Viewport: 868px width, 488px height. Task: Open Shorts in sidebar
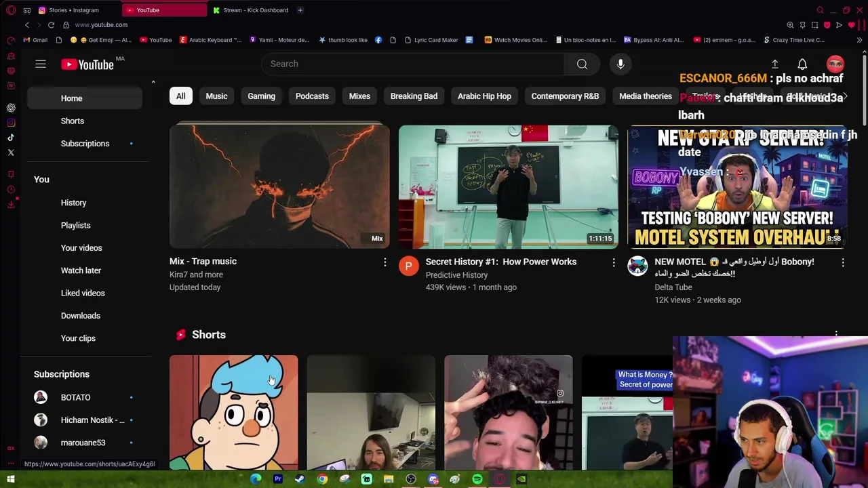[85, 121]
